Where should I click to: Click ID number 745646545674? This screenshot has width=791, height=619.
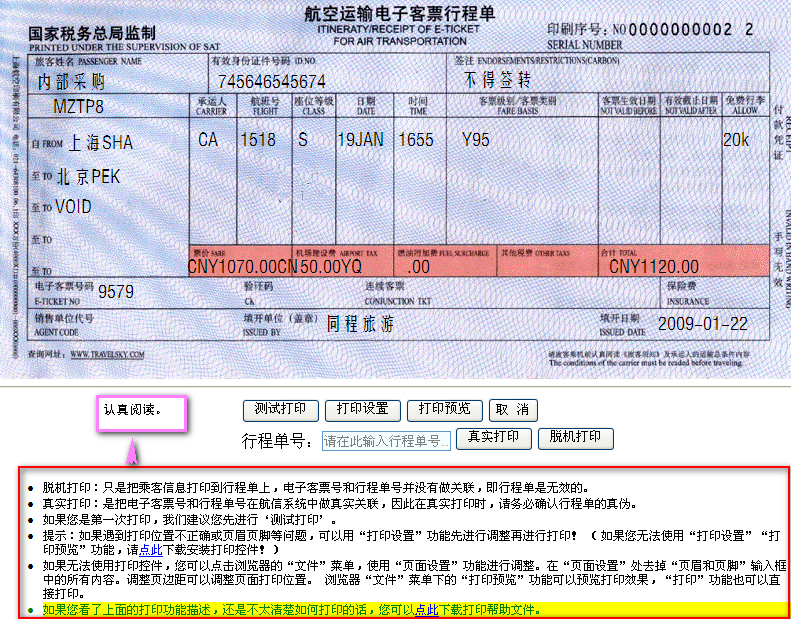[271, 81]
